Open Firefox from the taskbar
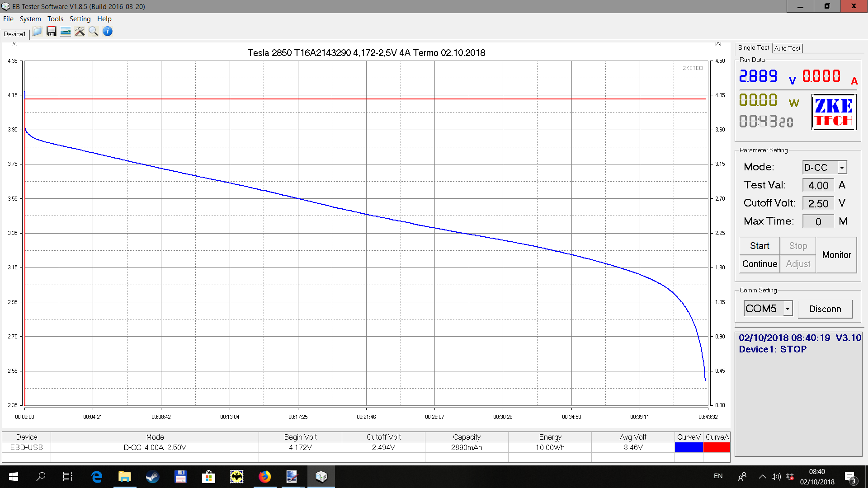The image size is (868, 488). (x=264, y=476)
